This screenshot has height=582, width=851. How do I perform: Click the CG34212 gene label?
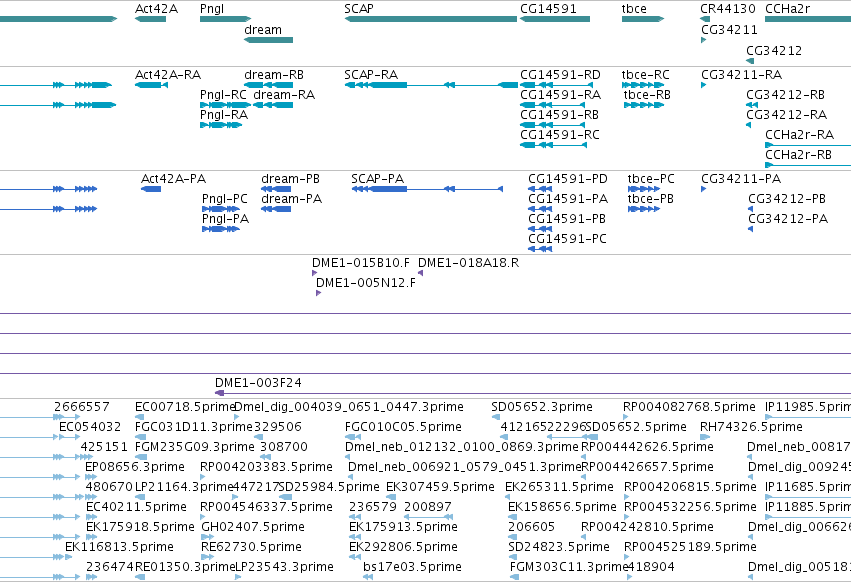pos(774,50)
